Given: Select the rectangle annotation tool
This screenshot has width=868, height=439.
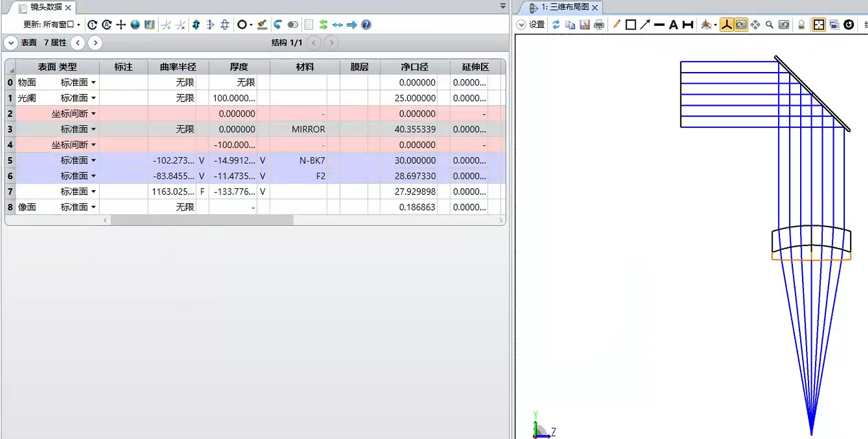Looking at the screenshot, I should (x=631, y=25).
